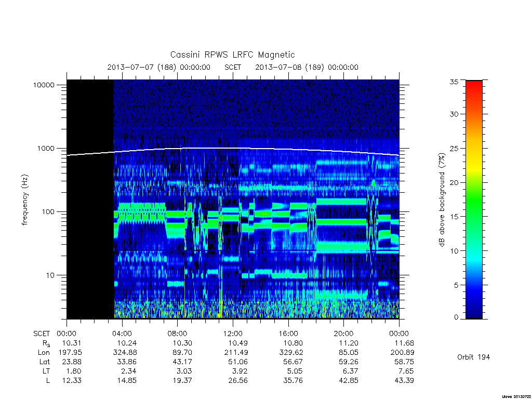Click the colorbar tick label 35
This screenshot has height=399, width=532.
pos(454,82)
